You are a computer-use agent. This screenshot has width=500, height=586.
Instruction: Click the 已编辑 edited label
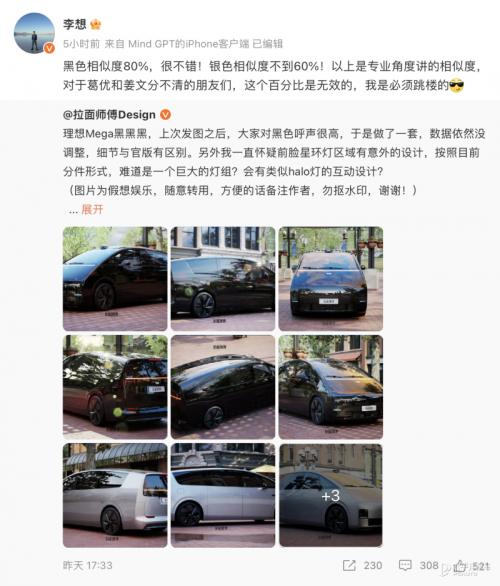tap(268, 44)
